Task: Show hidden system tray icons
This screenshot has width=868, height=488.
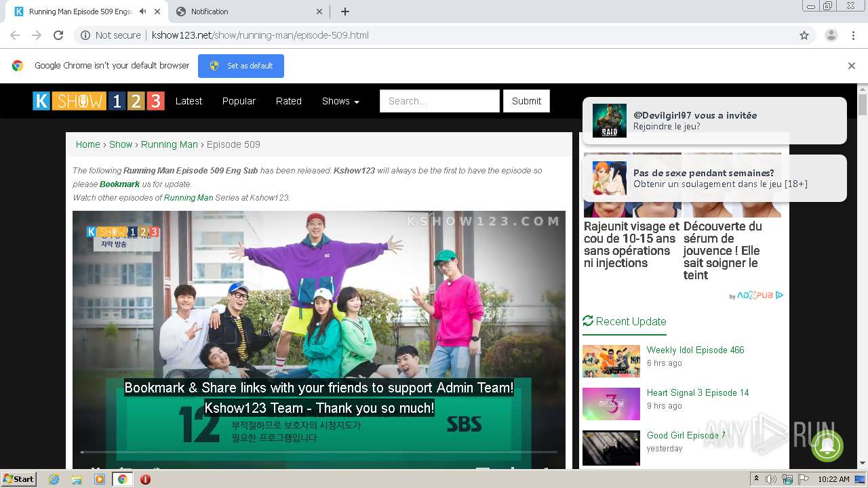Action: tap(756, 479)
